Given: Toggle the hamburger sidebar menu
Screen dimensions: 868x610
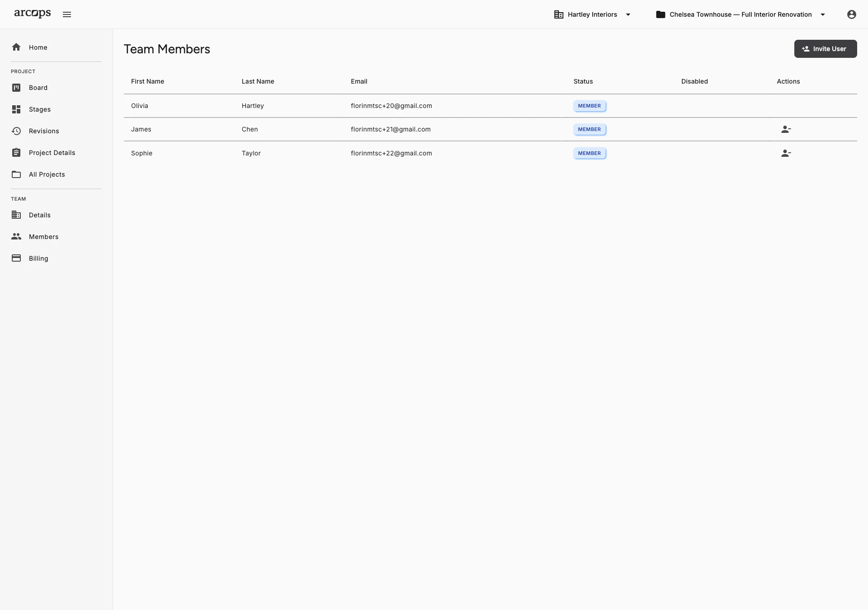Looking at the screenshot, I should pyautogui.click(x=67, y=14).
